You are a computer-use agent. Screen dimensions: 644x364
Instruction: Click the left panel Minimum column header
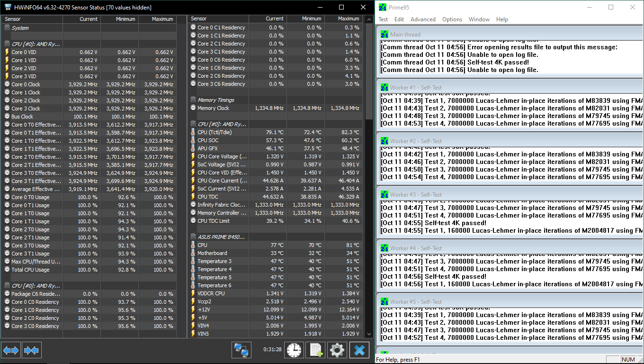(119, 19)
